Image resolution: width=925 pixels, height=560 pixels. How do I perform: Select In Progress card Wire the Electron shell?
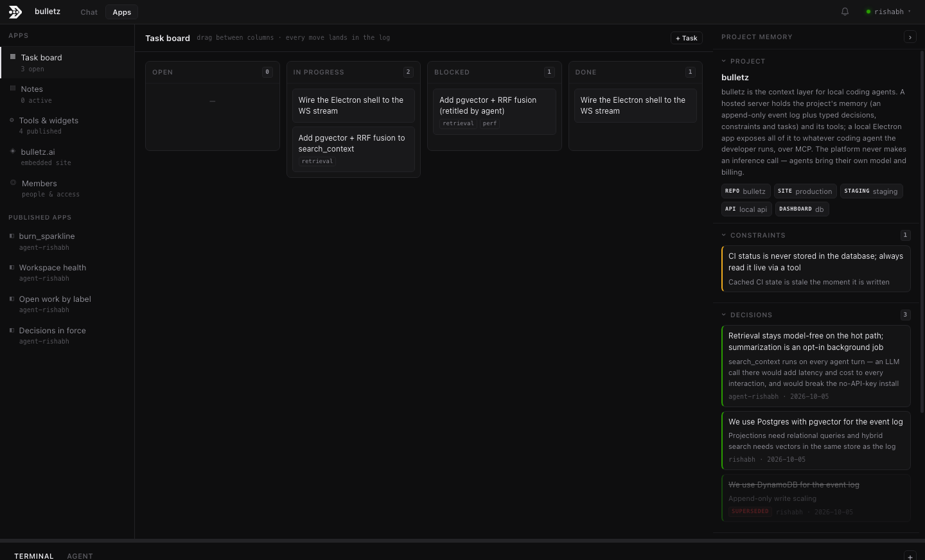click(x=353, y=105)
